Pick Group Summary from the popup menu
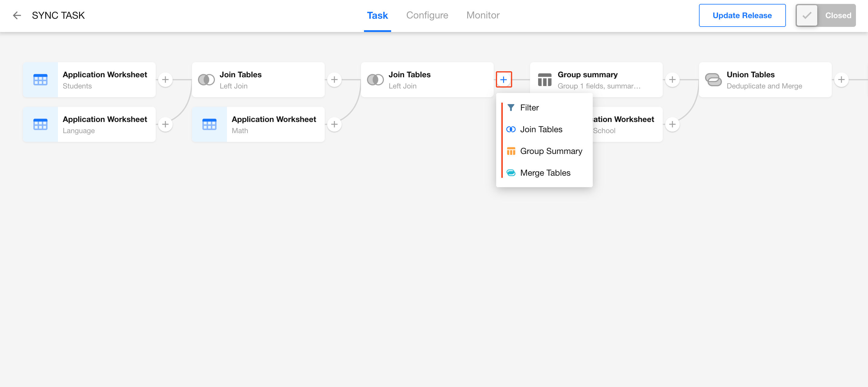 pyautogui.click(x=550, y=151)
